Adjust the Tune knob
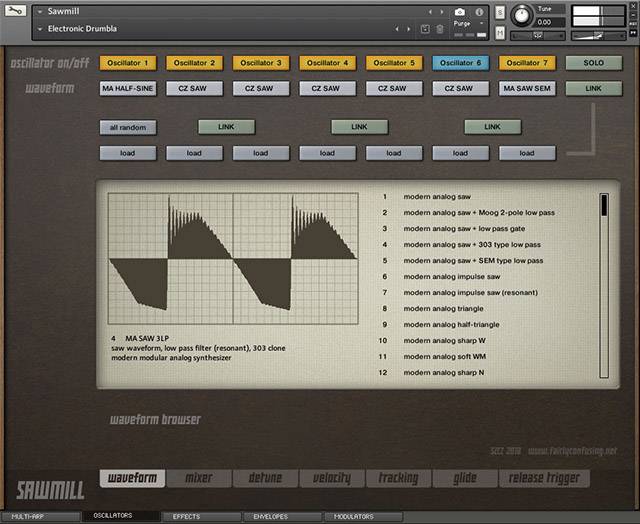640x524 pixels. click(523, 15)
